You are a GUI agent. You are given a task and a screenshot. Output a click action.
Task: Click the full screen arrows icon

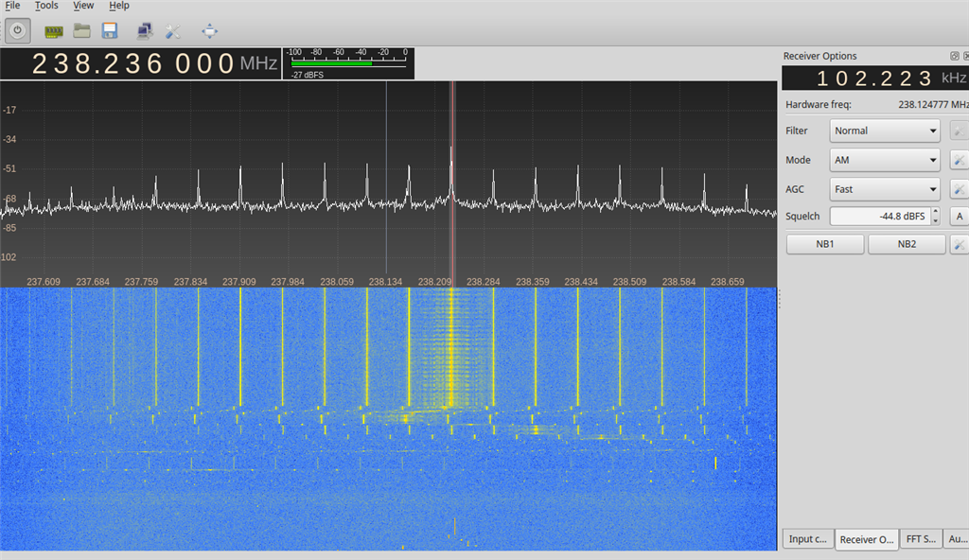(209, 31)
